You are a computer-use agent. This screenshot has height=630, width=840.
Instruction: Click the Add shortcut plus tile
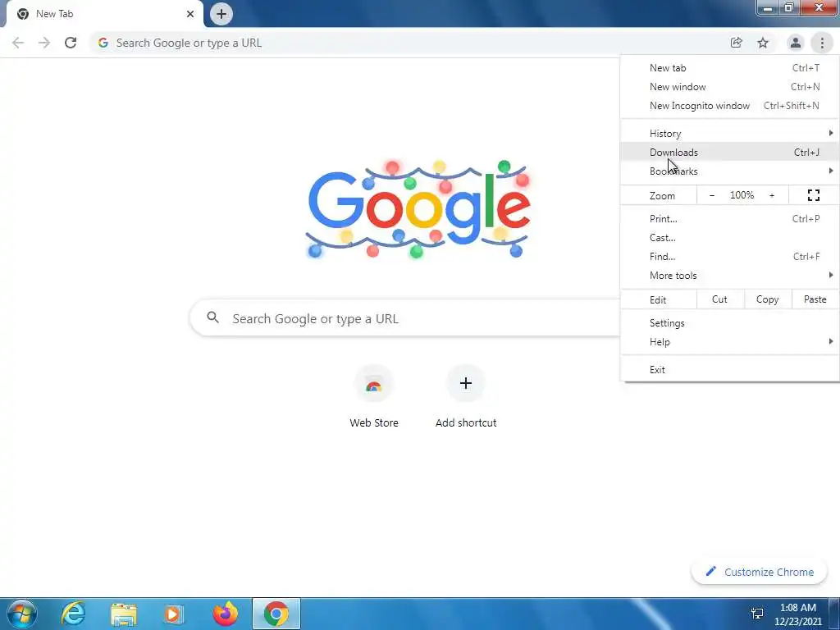point(466,396)
